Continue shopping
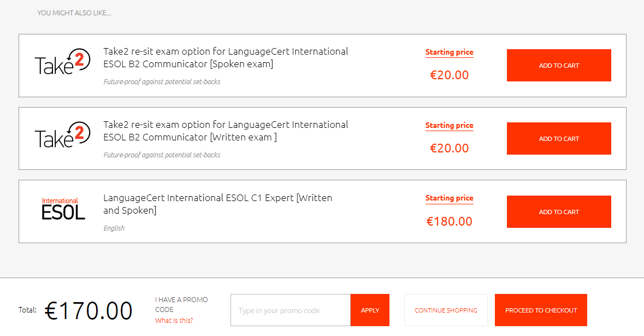The height and width of the screenshot is (336, 644). tap(446, 310)
